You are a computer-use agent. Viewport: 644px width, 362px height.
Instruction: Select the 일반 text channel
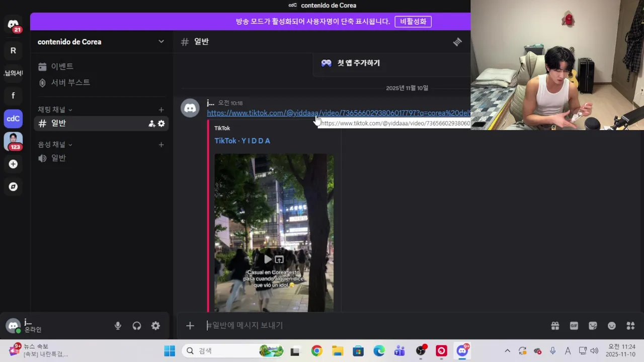pyautogui.click(x=101, y=123)
